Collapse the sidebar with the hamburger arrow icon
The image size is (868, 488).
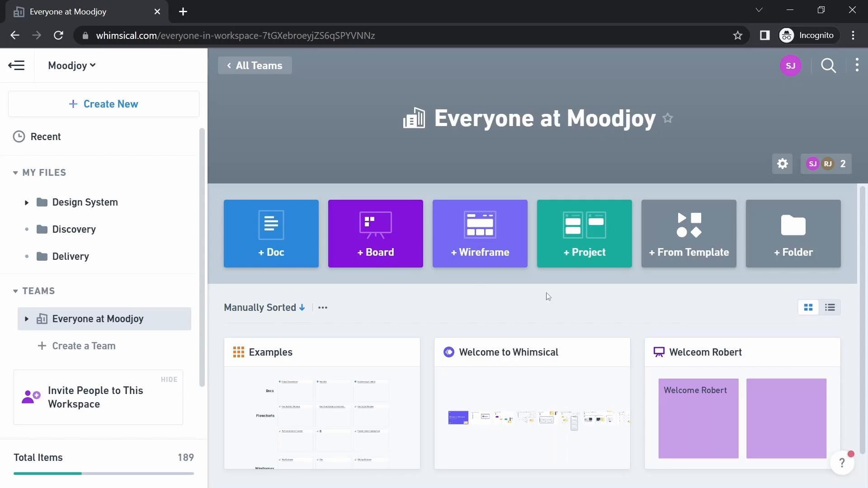pos(17,66)
